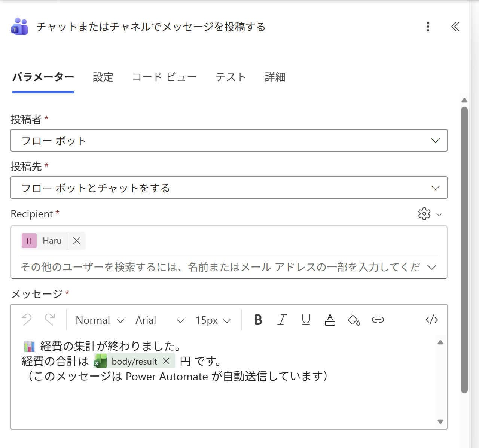Click the Recipient field label

[x=32, y=214]
